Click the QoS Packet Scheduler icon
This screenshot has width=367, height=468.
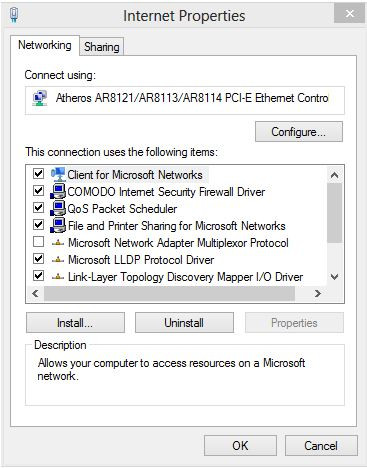coord(58,209)
